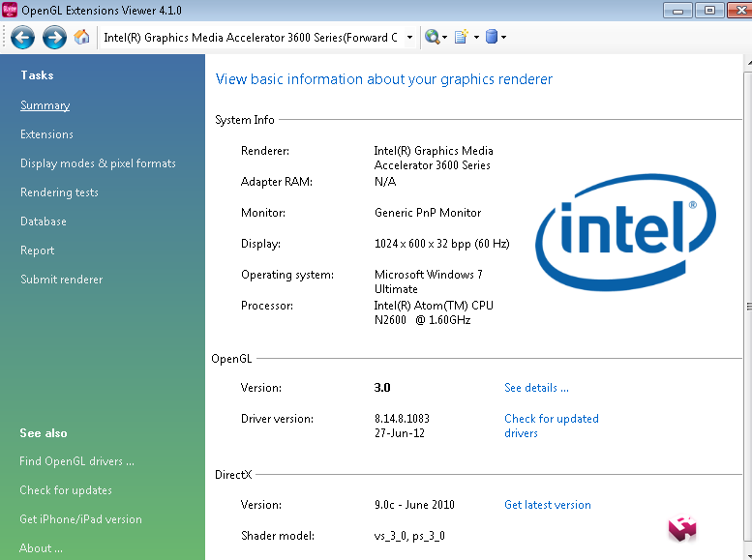Click the blue database cylinder icon
Viewport: 752px width, 560px height.
(491, 38)
